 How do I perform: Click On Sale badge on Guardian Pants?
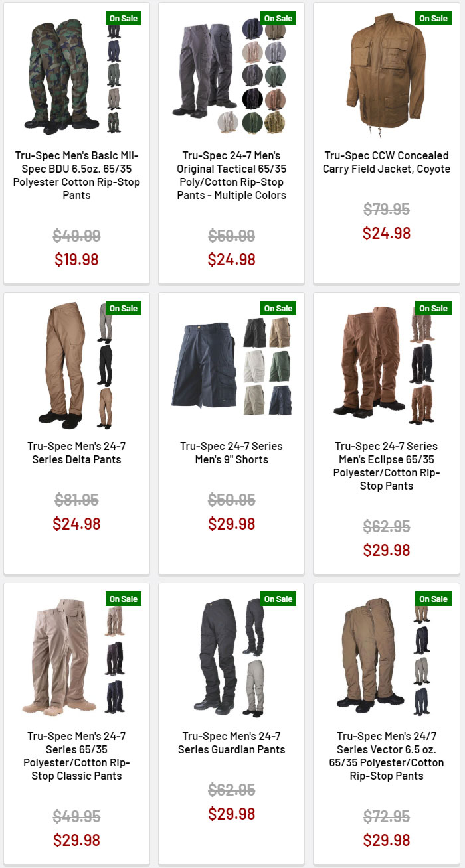[278, 599]
